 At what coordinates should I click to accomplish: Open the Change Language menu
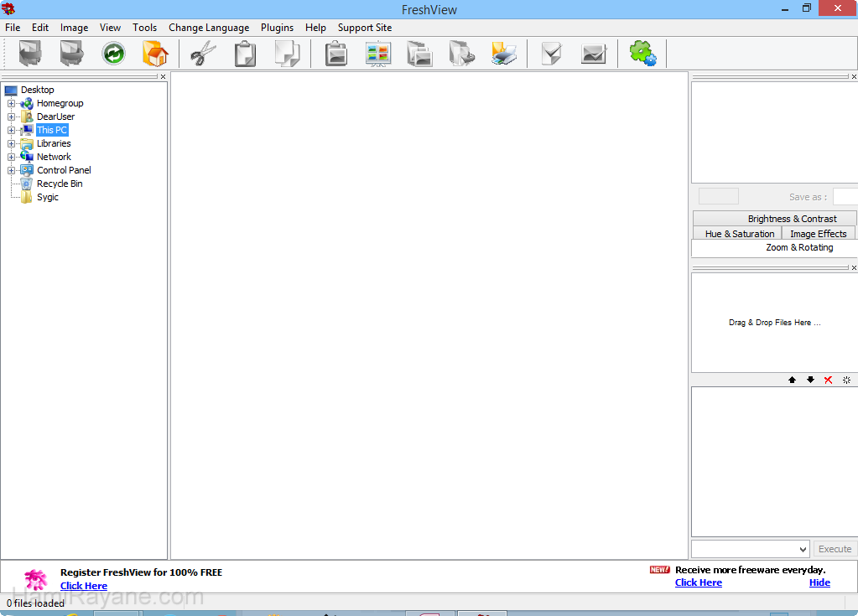208,28
